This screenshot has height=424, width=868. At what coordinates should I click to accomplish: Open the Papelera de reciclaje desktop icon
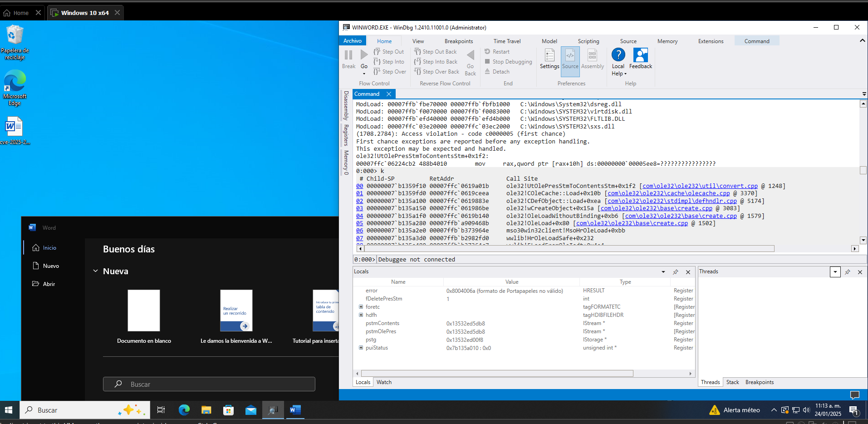point(15,42)
